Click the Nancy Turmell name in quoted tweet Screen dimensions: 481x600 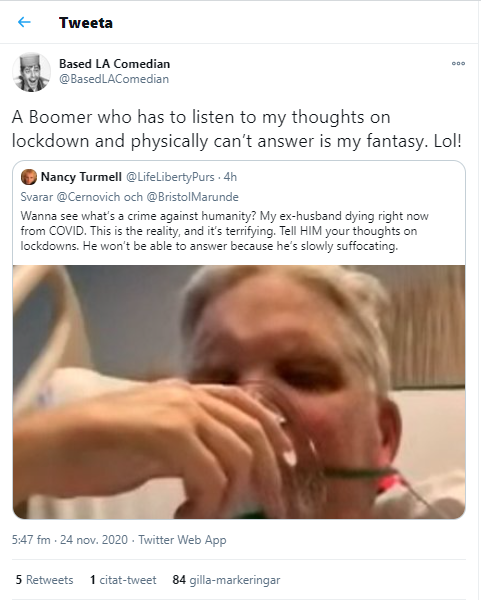tap(81, 177)
